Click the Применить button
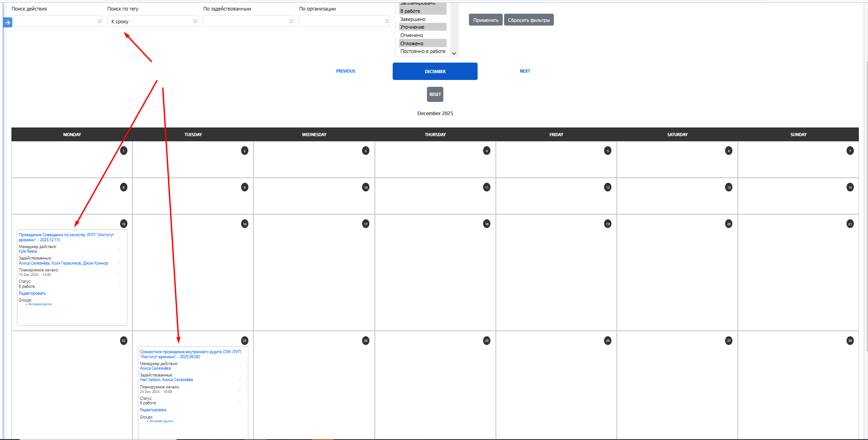868x440 pixels. (x=485, y=20)
